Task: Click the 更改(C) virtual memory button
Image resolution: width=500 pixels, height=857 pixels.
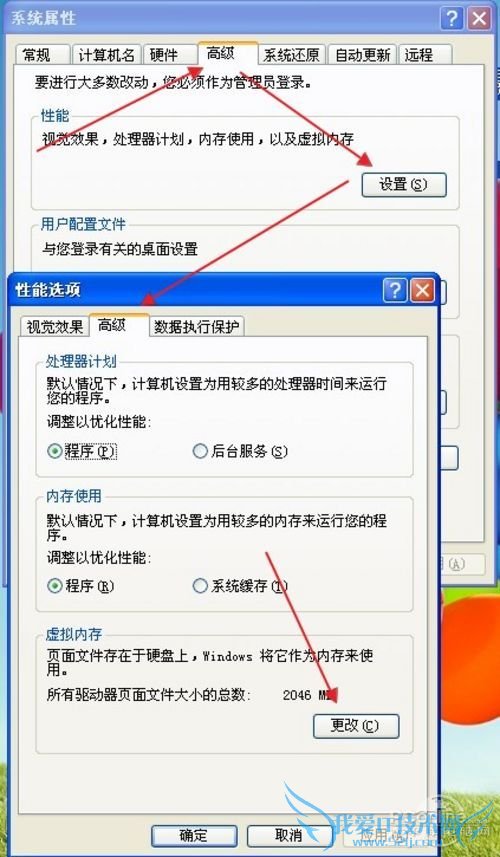Action: (x=356, y=726)
